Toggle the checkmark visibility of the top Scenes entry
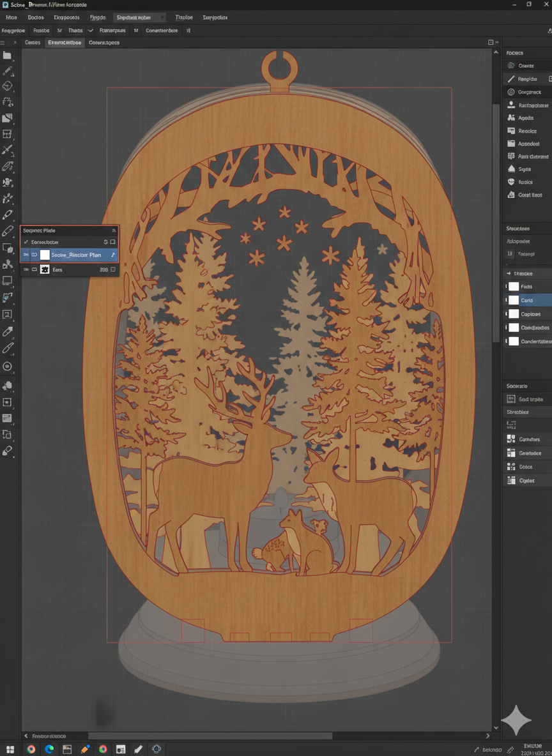 tap(26, 242)
